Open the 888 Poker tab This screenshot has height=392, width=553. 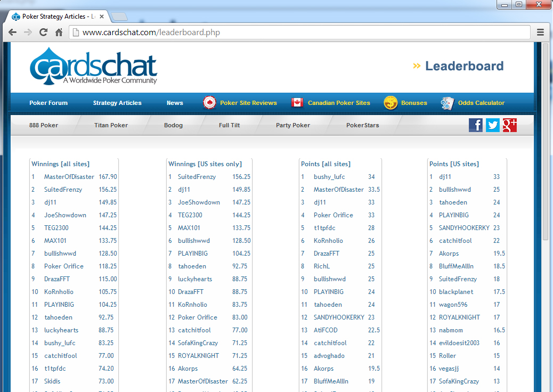tap(44, 125)
